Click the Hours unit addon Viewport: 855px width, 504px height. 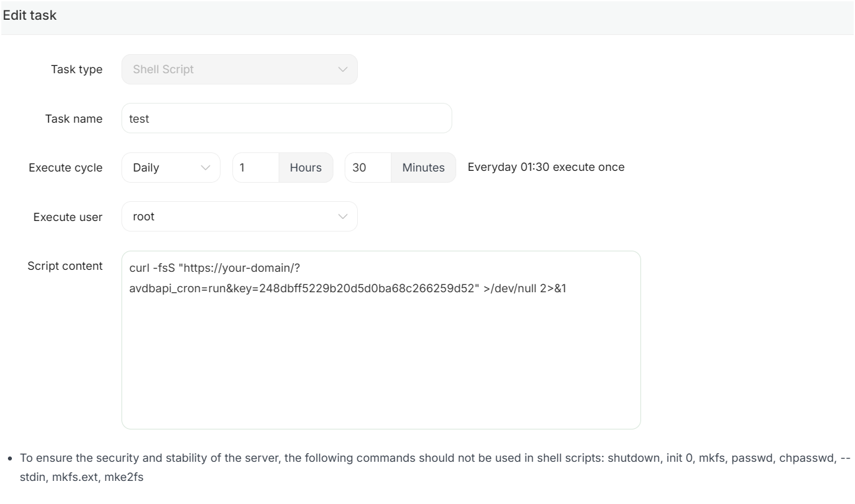coord(306,168)
